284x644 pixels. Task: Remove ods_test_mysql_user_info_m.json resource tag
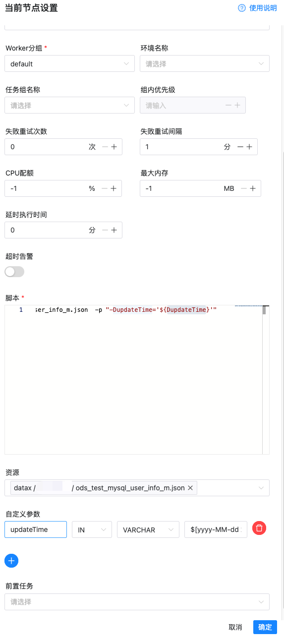(x=190, y=488)
